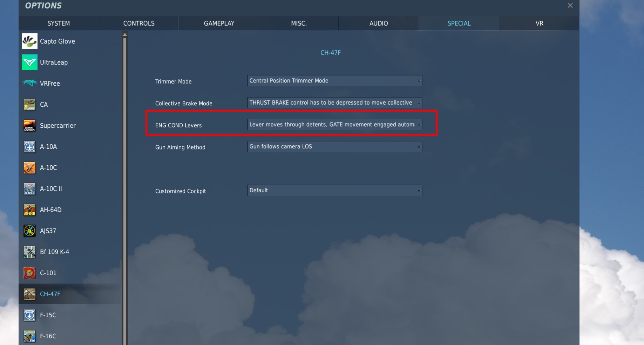Click the VRFree icon in sidebar
The height and width of the screenshot is (345, 644).
click(x=29, y=83)
